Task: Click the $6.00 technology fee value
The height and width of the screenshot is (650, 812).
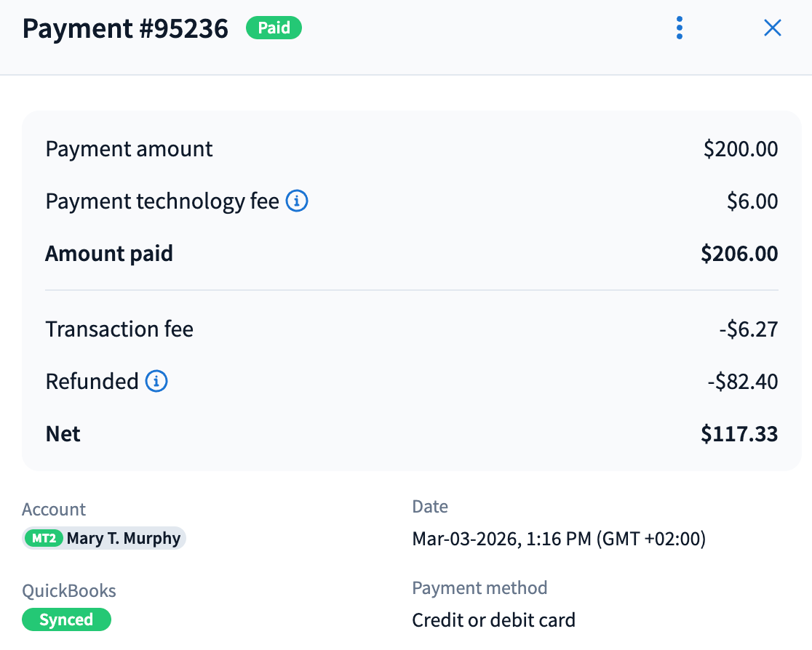Action: click(752, 201)
